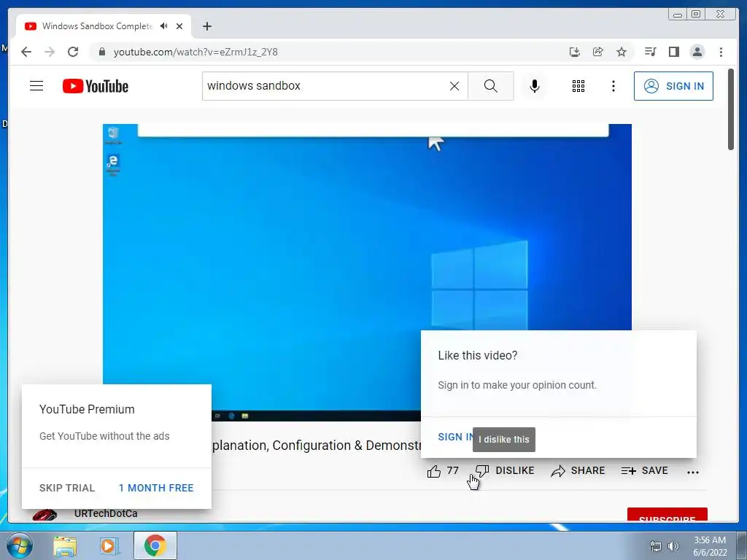
Task: Go to the YouTube home logo
Action: pyautogui.click(x=96, y=86)
